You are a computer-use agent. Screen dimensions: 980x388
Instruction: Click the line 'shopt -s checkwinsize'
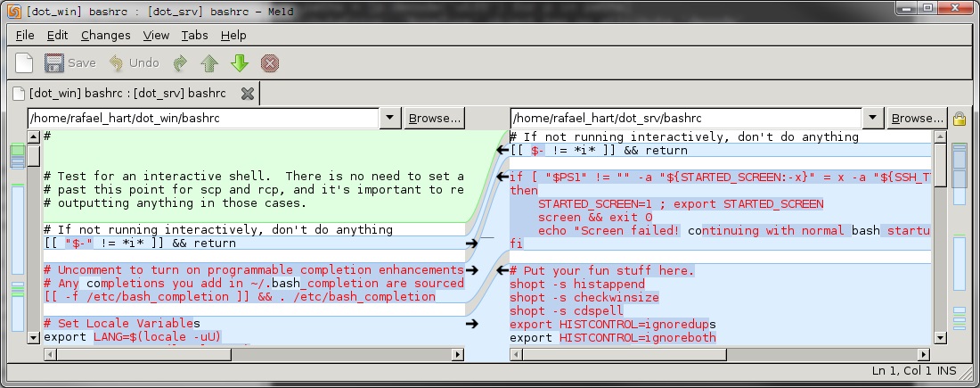coord(584,297)
